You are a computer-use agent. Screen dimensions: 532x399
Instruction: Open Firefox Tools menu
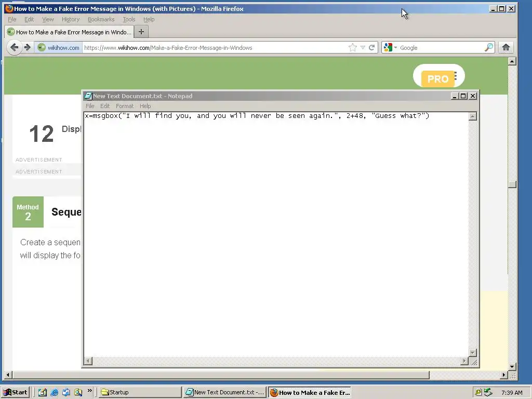129,19
